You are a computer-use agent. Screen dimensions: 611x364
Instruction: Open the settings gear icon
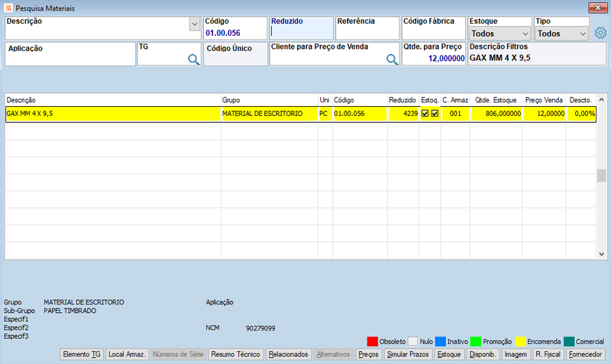(x=600, y=33)
